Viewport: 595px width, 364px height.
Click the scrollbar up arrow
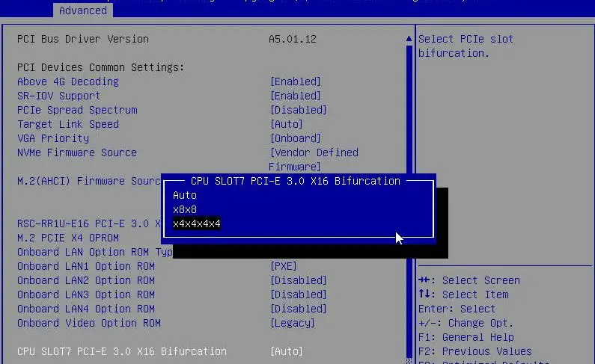(x=409, y=38)
